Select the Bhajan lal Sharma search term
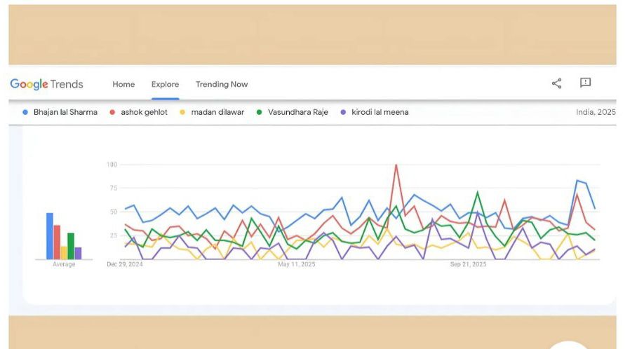The height and width of the screenshot is (349, 644). tap(67, 112)
